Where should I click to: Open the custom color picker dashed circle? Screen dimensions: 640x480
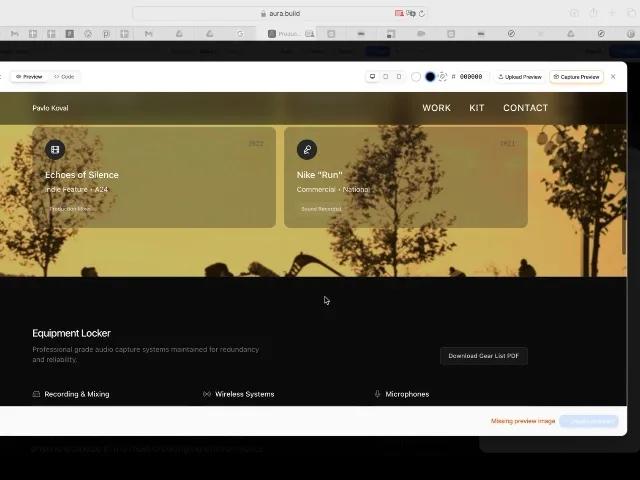(x=442, y=77)
